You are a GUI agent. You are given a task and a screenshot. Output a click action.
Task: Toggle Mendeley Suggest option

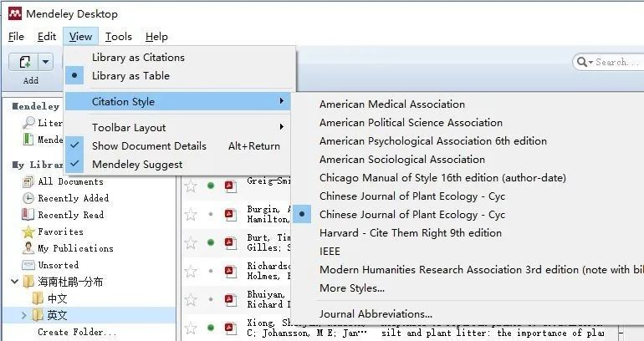pyautogui.click(x=177, y=165)
